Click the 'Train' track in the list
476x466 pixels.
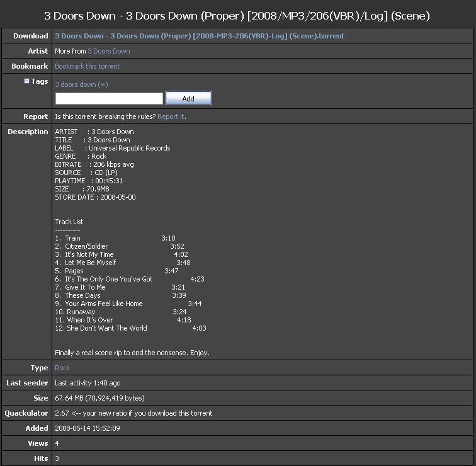(72, 238)
